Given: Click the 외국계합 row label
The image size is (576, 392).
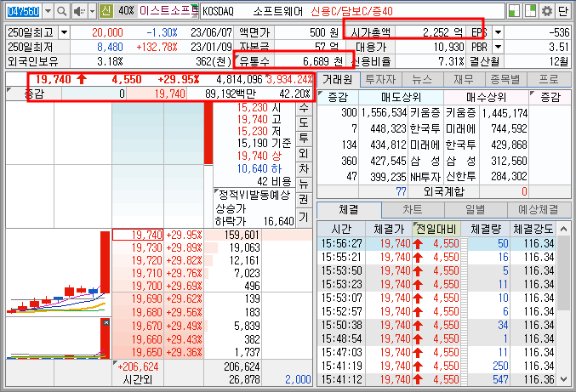Looking at the screenshot, I should (444, 191).
